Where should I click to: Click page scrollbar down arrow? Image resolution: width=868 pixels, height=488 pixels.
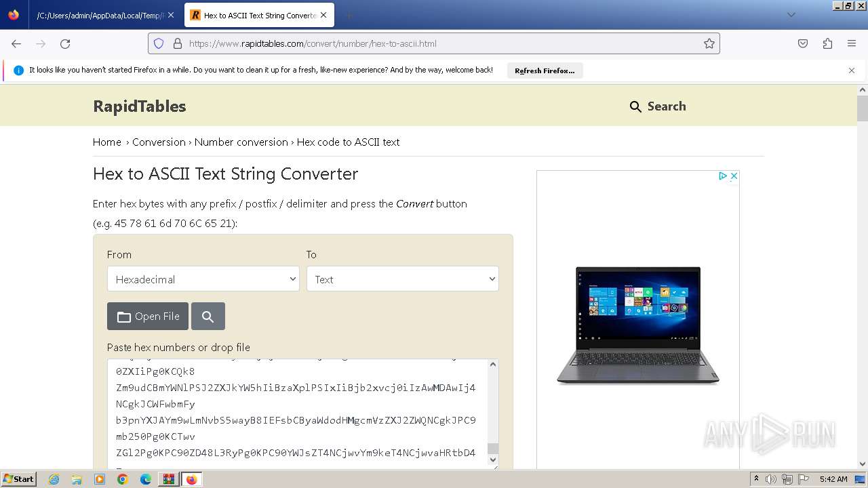[863, 464]
